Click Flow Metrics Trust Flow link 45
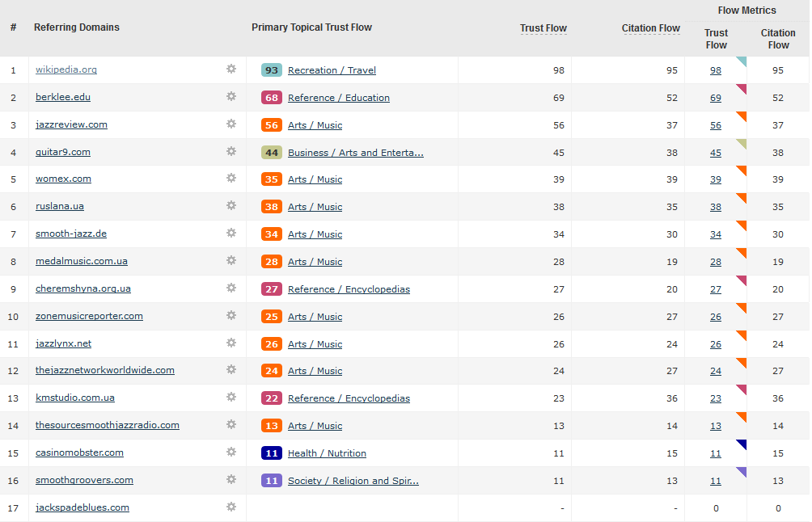 (716, 153)
